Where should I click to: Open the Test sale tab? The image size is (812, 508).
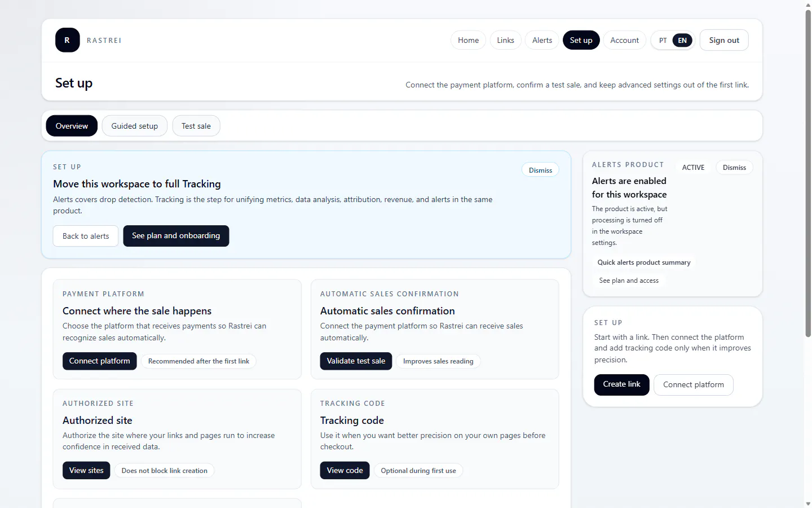point(196,126)
